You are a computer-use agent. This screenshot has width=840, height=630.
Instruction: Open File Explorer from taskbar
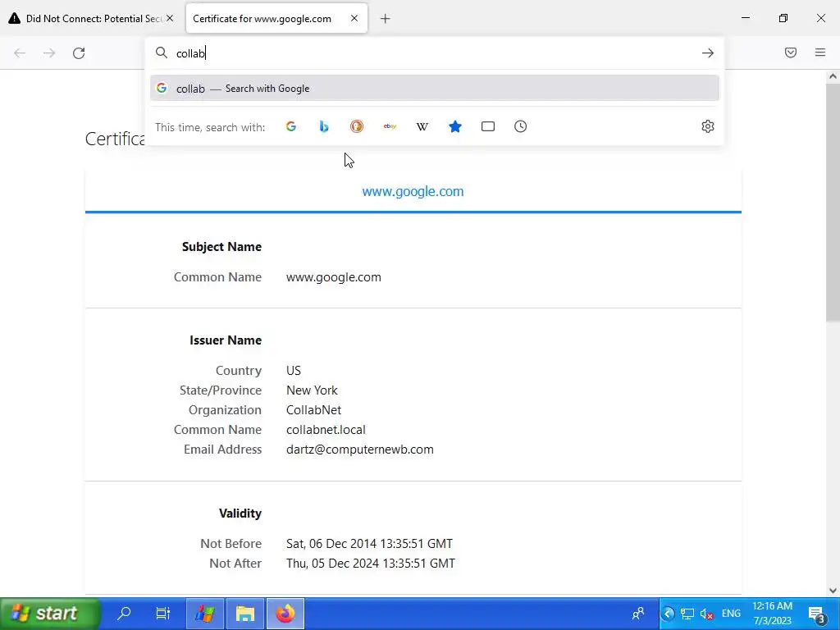245,614
